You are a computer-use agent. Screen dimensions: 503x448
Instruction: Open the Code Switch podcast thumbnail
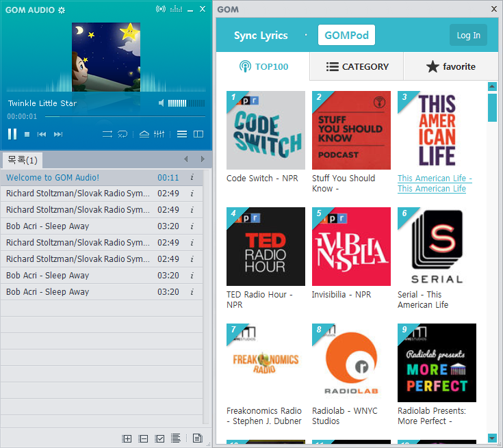click(266, 130)
